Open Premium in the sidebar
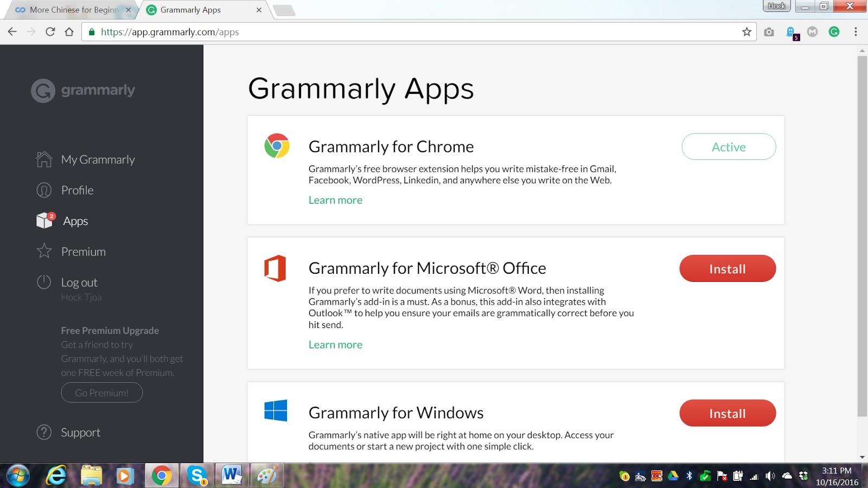Image resolution: width=868 pixels, height=488 pixels. tap(84, 252)
